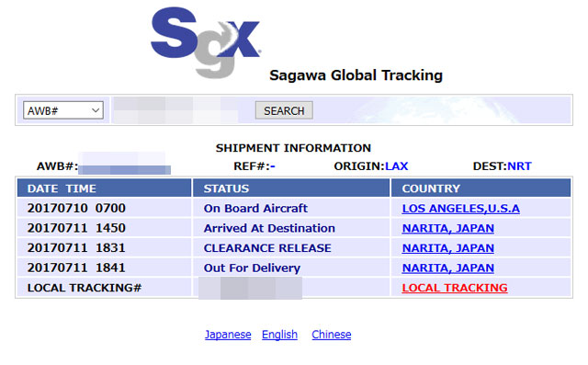Switch page language to Japanese
Screen dimensions: 588x365
[x=228, y=335]
